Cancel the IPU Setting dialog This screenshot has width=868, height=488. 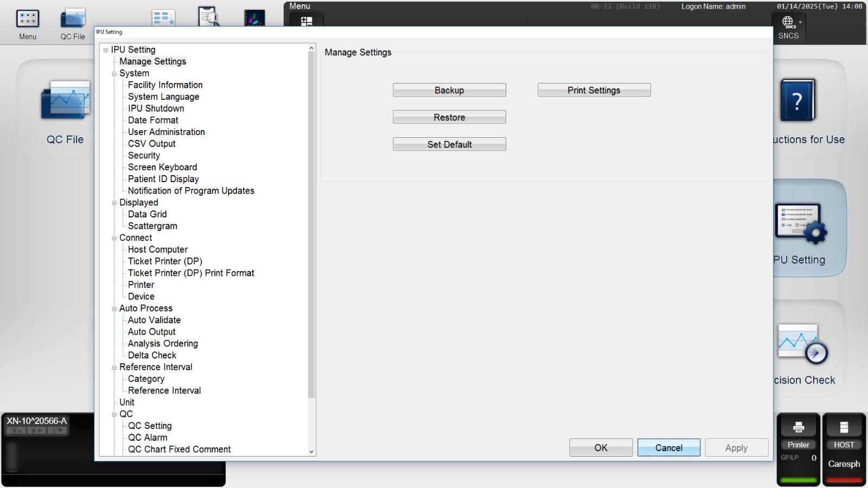669,448
